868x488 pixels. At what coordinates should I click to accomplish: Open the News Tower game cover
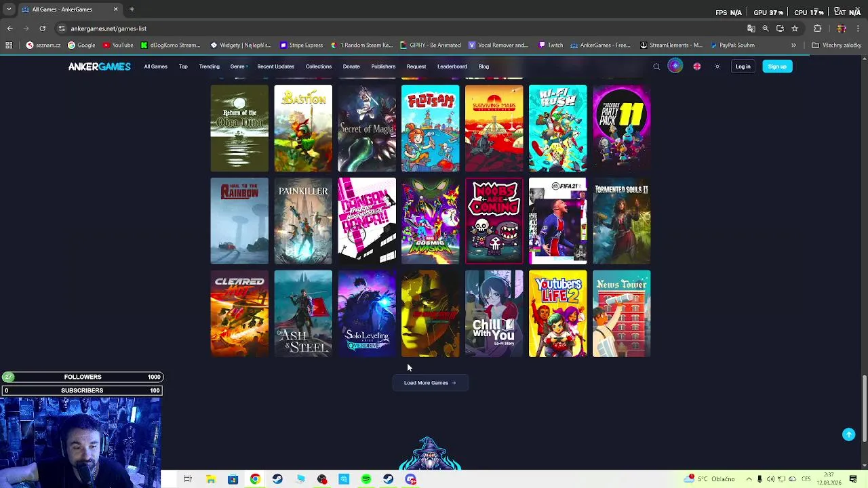[x=622, y=314]
